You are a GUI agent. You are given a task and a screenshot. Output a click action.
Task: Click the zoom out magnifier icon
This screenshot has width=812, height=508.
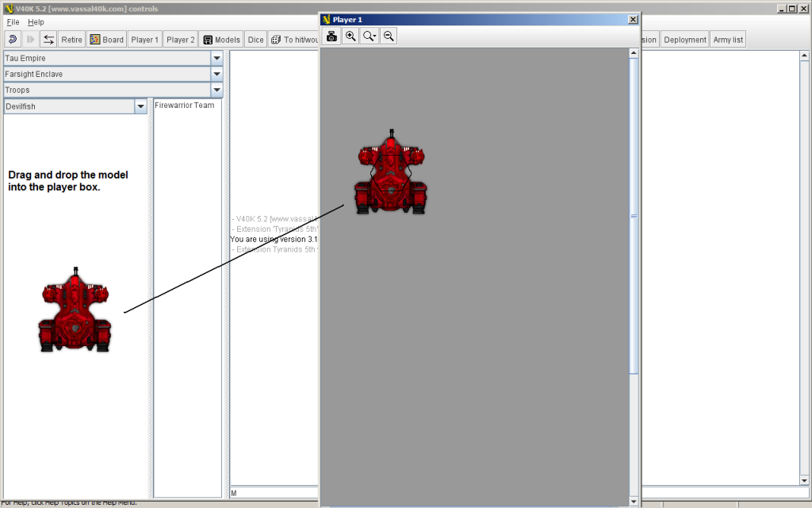click(x=389, y=37)
